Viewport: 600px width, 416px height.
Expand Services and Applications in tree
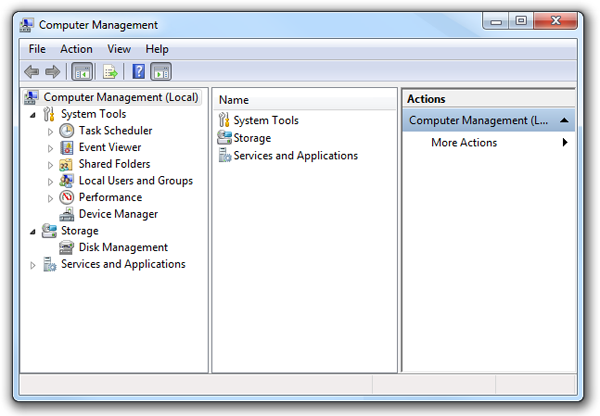tap(33, 265)
